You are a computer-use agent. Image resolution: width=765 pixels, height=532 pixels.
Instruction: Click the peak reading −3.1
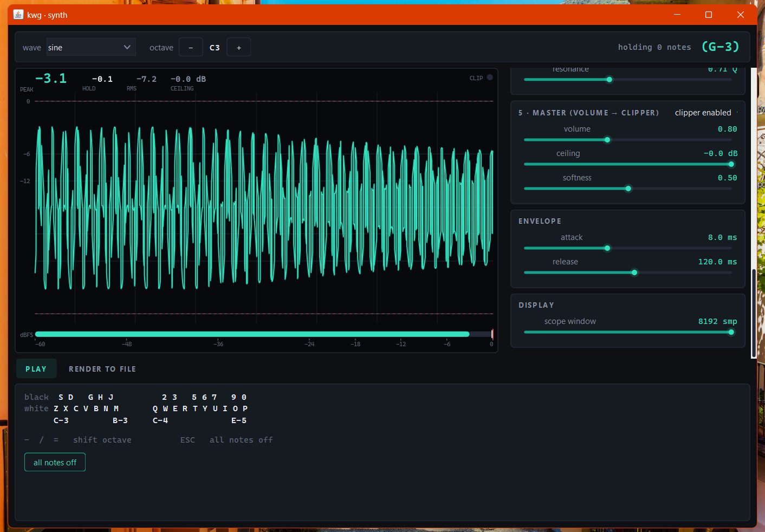pos(51,79)
